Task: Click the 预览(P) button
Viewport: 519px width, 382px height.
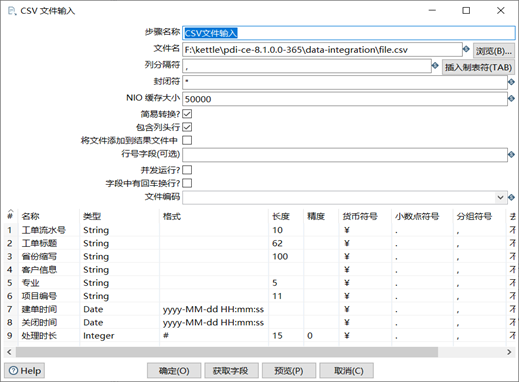Action: (289, 371)
